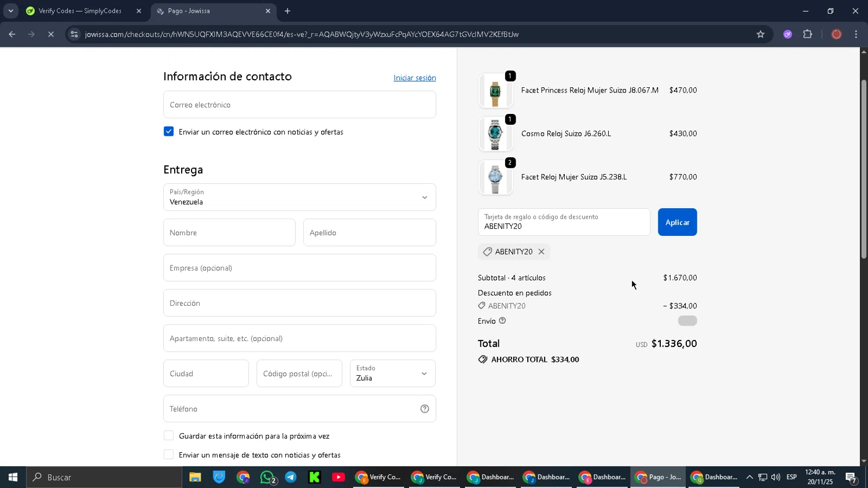Click the Nombre field

coord(229,232)
